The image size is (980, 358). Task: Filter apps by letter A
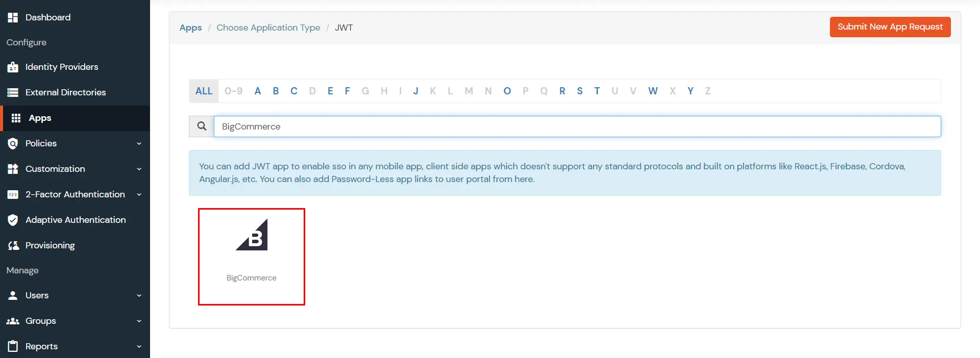tap(258, 91)
